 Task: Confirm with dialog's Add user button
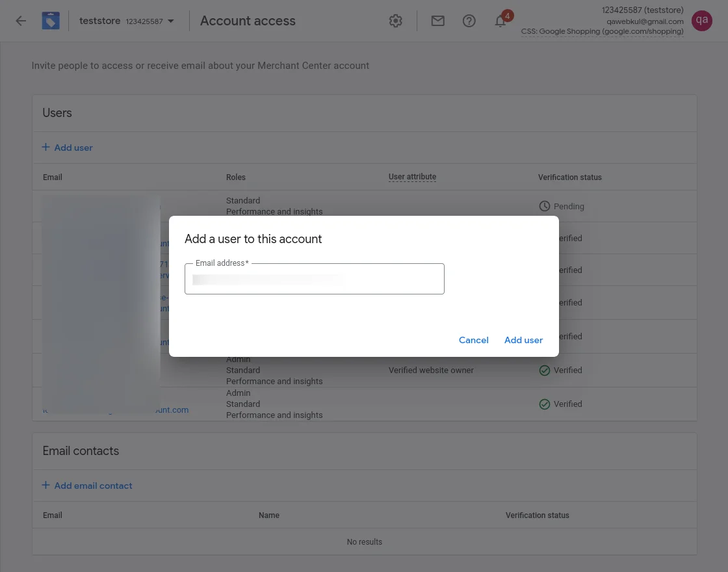[x=523, y=341]
